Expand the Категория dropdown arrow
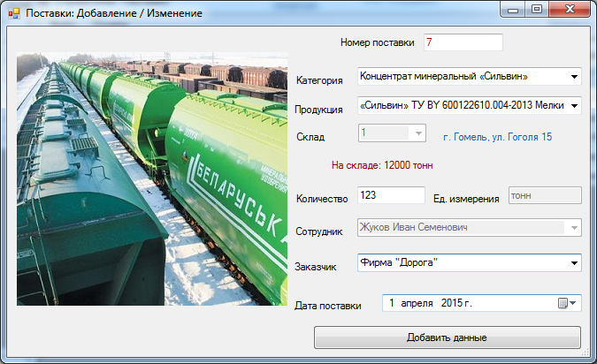Screen dimensions: 597x364 click(575, 77)
